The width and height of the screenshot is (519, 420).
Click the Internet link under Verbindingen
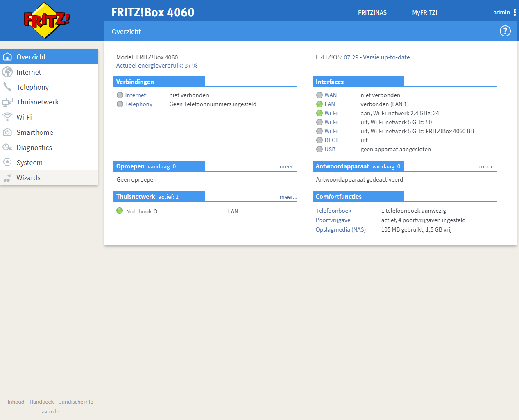(136, 95)
